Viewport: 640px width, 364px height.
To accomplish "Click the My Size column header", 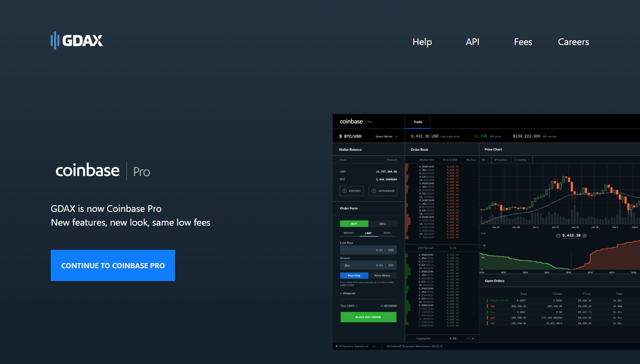I will [471, 160].
